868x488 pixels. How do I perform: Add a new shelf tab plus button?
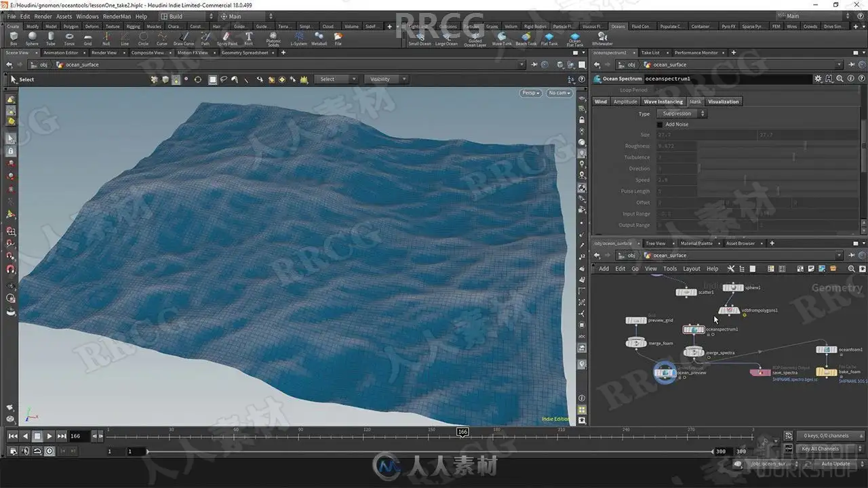[x=389, y=26]
